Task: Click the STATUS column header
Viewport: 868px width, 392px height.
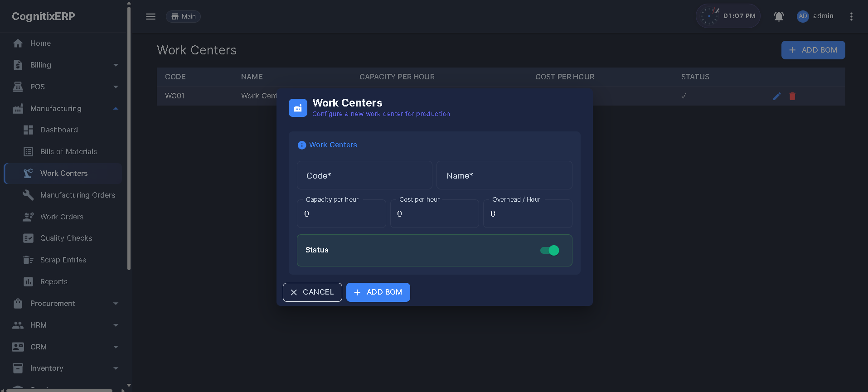Action: click(695, 77)
